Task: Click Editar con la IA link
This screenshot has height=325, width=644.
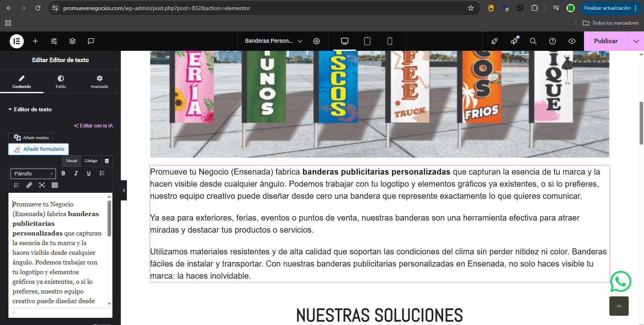Action: click(x=93, y=126)
